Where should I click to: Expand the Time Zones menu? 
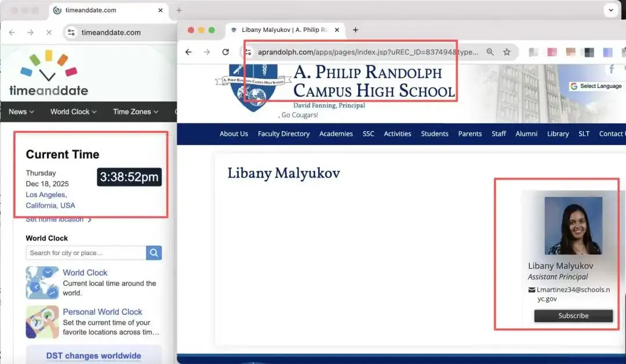coord(136,112)
